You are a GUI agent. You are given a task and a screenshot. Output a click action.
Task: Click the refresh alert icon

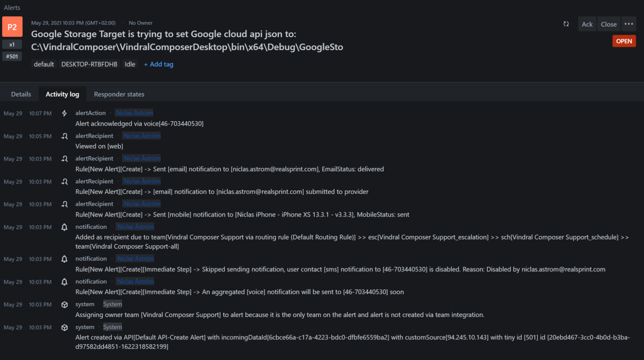[x=566, y=24]
